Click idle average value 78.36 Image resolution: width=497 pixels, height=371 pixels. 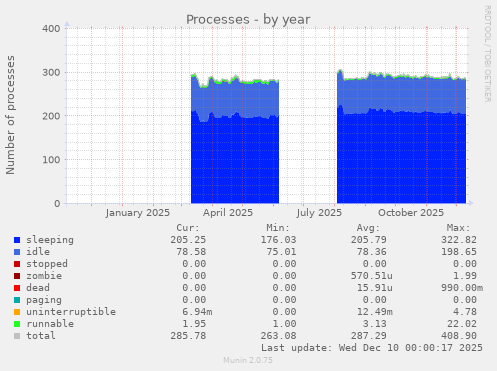(x=372, y=252)
